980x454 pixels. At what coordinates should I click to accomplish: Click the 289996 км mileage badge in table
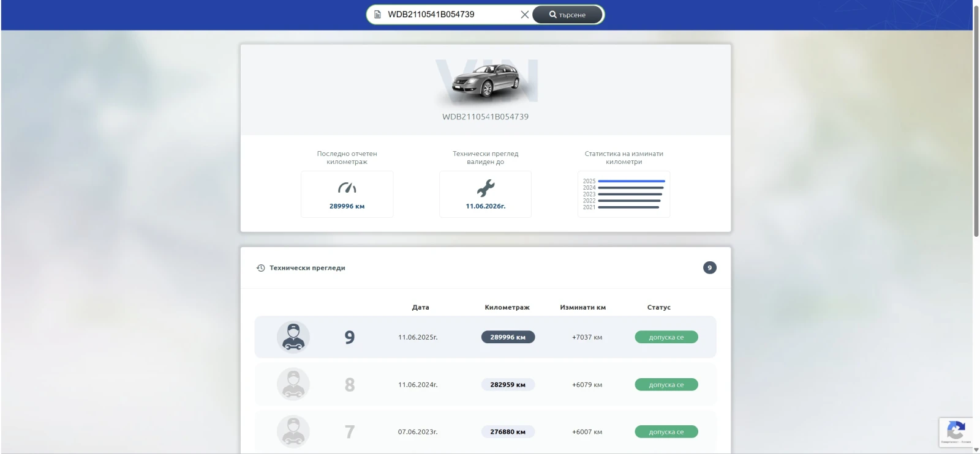(508, 337)
